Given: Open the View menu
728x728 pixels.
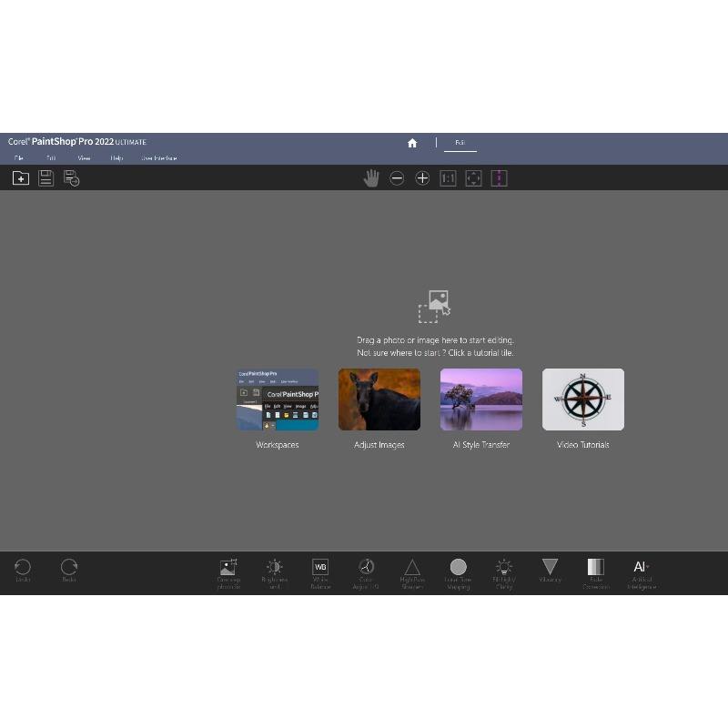Looking at the screenshot, I should 84,158.
